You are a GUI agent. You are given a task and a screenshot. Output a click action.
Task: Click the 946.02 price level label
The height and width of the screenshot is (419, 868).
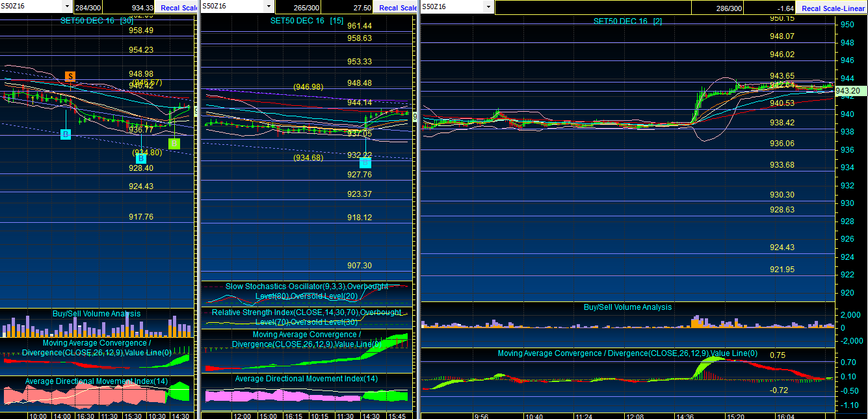point(782,55)
